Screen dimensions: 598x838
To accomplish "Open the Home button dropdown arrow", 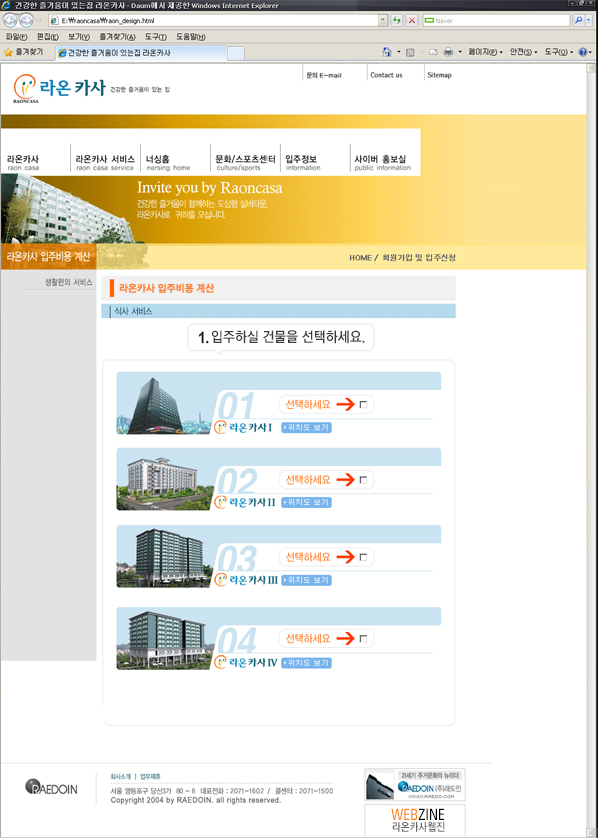I will click(x=399, y=52).
